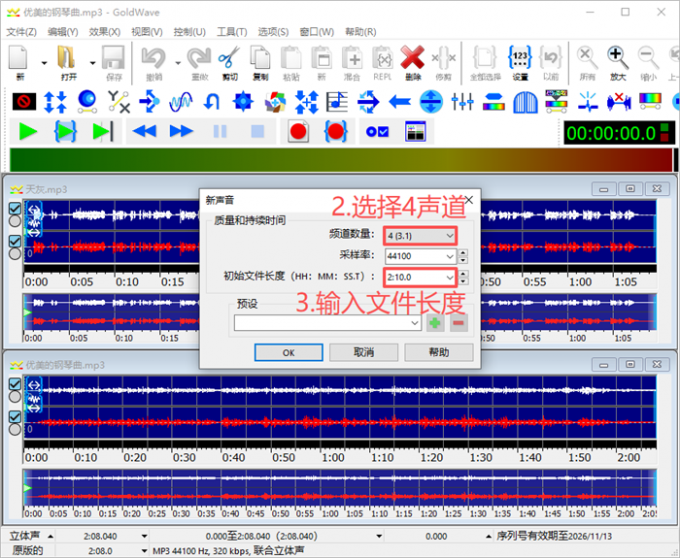Click the Set selection (设置) 123 icon
Screen dimensions: 680x558
click(520, 58)
